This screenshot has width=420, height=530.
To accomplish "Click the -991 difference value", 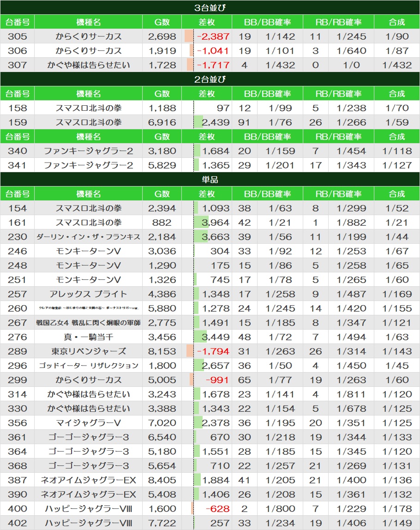I will point(217,380).
